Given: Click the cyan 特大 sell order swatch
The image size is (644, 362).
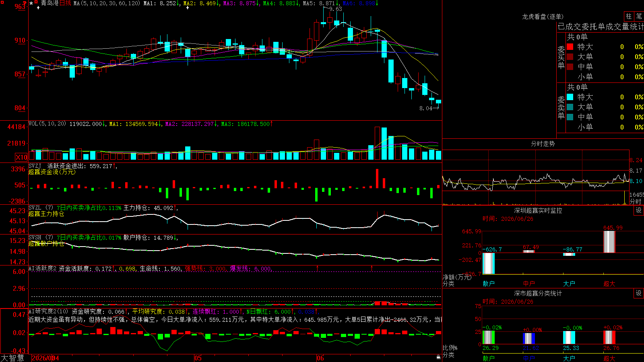Looking at the screenshot, I should pos(570,97).
